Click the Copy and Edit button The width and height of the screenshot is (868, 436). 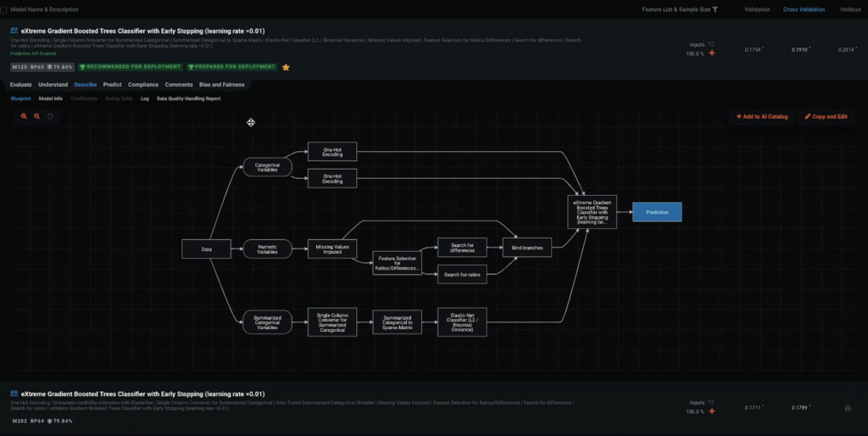[826, 116]
